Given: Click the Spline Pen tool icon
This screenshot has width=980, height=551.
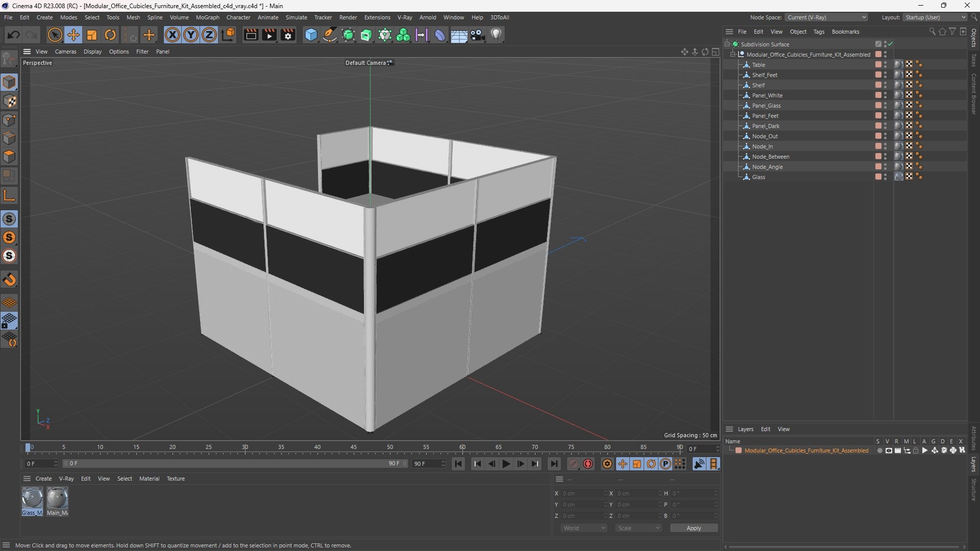Looking at the screenshot, I should [330, 35].
